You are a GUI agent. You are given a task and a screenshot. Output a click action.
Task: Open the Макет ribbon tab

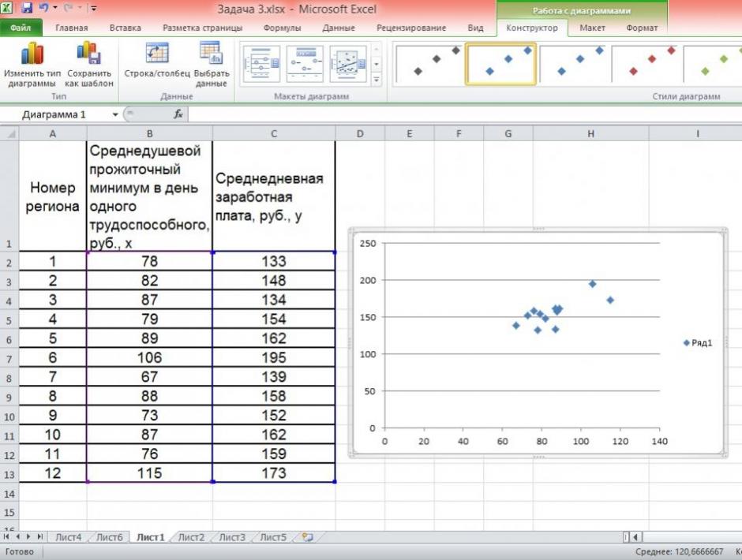point(592,28)
